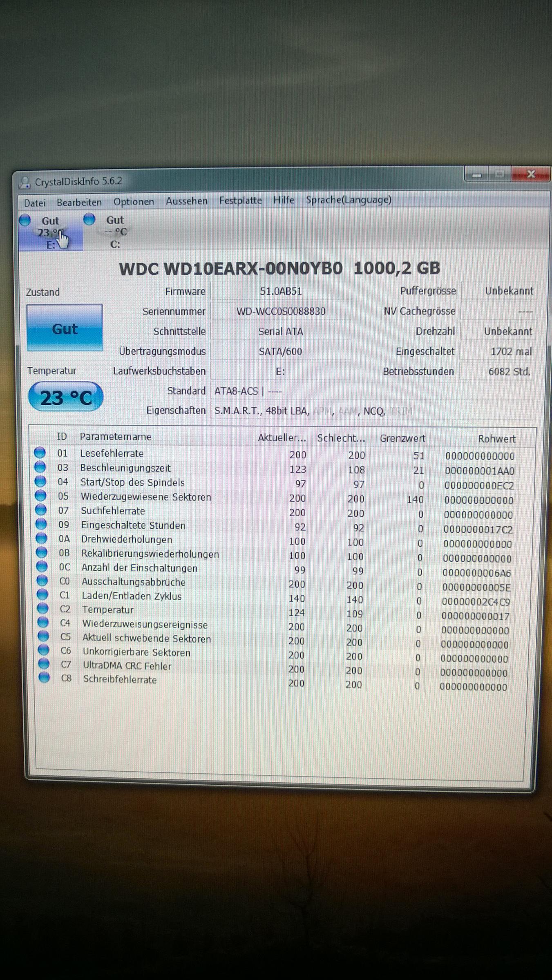Minimize the CrystalDiskInfo window

[x=476, y=175]
